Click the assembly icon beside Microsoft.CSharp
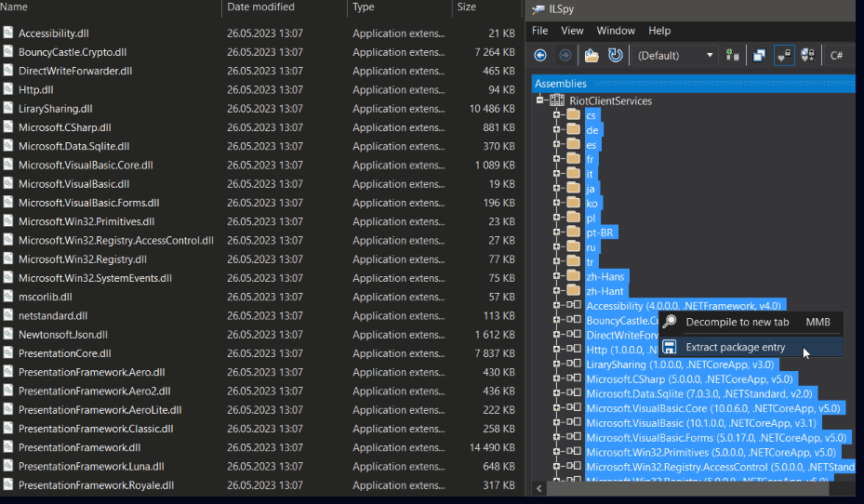Viewport: 864px width, 504px height. point(574,378)
